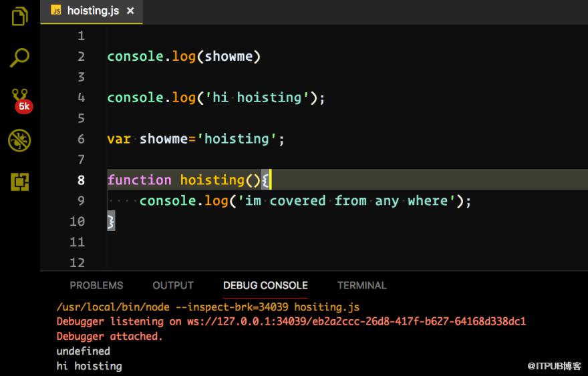Screen dimensions: 588x376
Task: Switch to the TERMINAL panel tab
Action: [x=362, y=285]
